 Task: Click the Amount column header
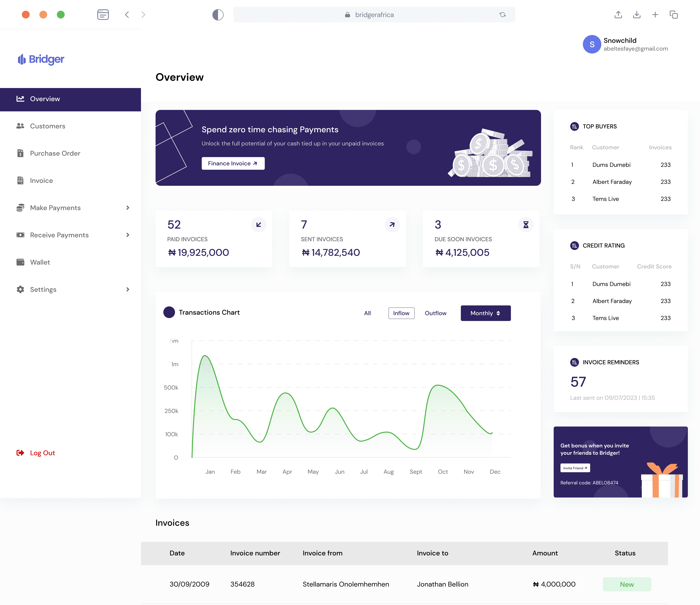(x=545, y=553)
